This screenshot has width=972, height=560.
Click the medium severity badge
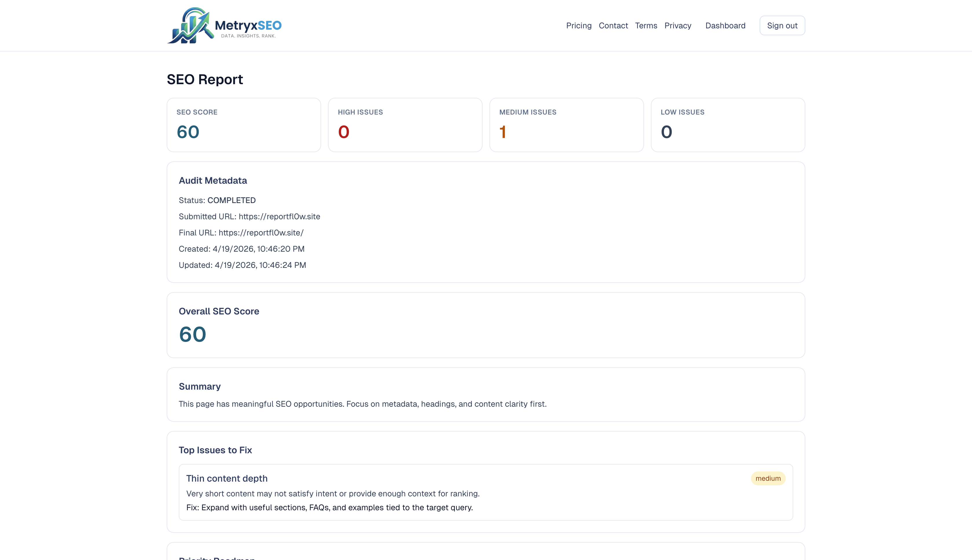click(x=768, y=478)
